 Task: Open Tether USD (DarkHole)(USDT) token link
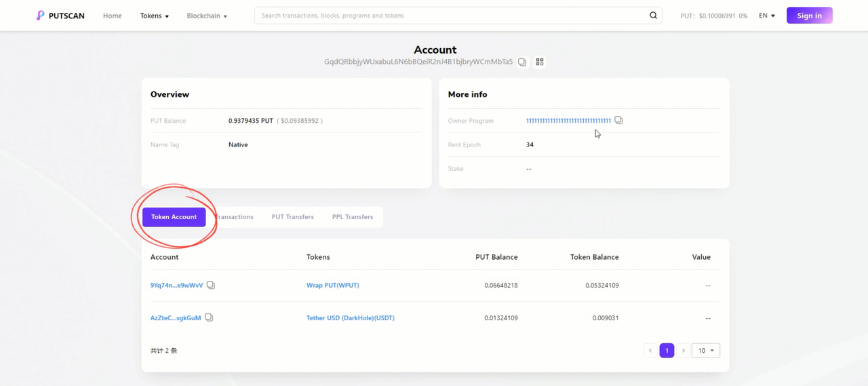coord(350,318)
